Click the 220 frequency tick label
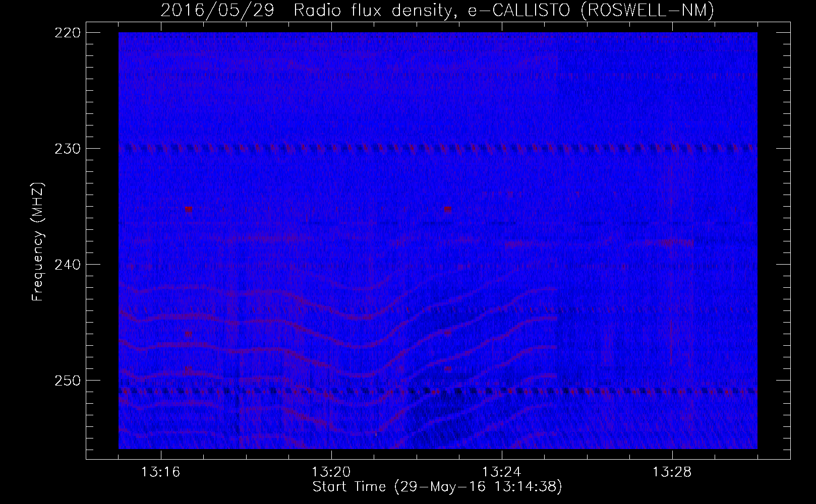Screen dimensions: 816x504 [x=67, y=33]
